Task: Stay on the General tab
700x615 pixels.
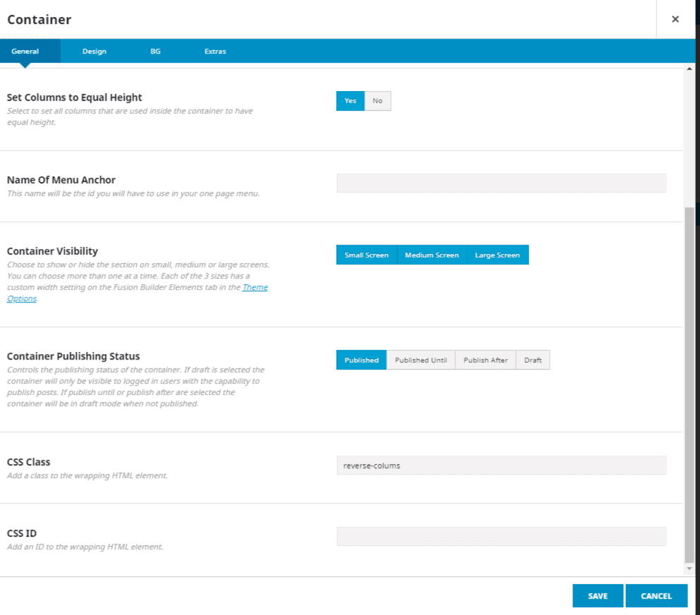Action: click(x=25, y=51)
